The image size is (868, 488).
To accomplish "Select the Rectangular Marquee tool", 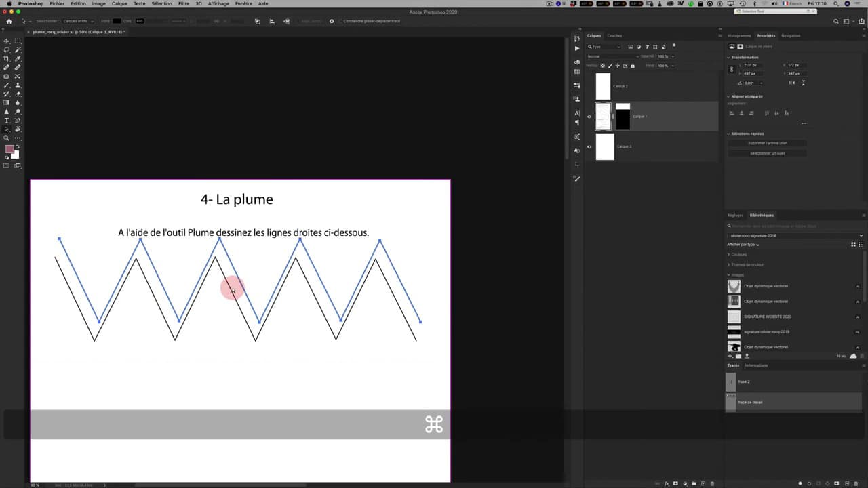I will pos(18,41).
